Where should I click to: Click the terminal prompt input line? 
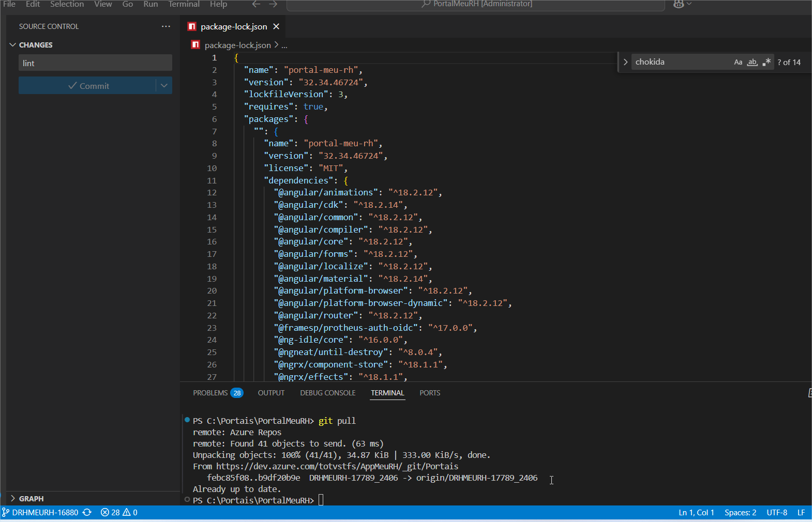point(321,500)
